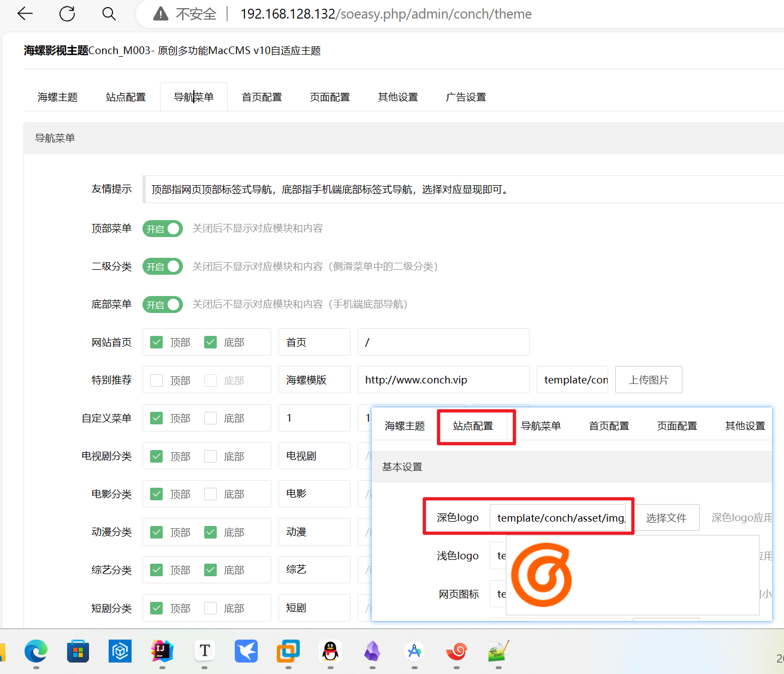
Task: Switch to Typora on the taskbar
Action: coord(204,651)
